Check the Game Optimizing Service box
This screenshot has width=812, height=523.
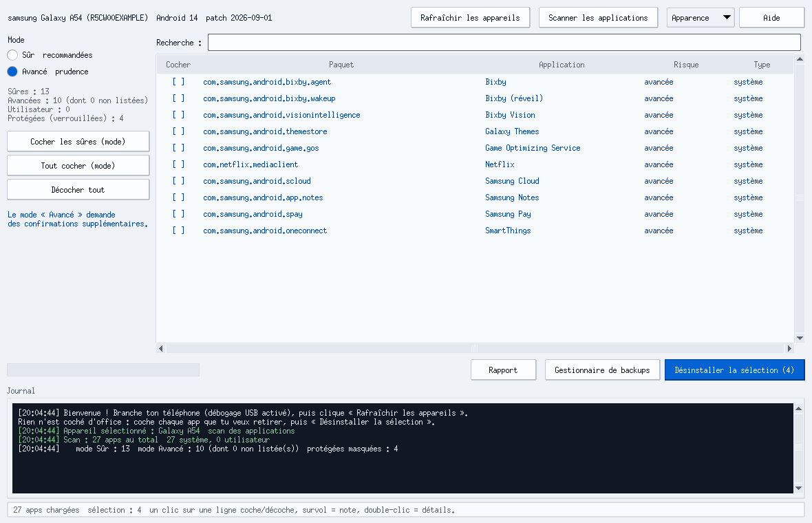179,148
